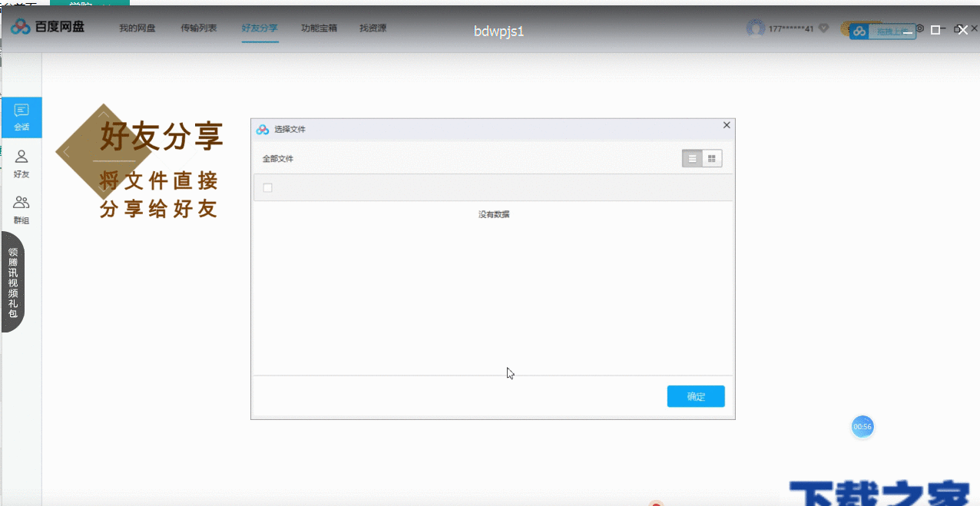Click the 确定 confirm button
The image size is (980, 506).
point(695,396)
